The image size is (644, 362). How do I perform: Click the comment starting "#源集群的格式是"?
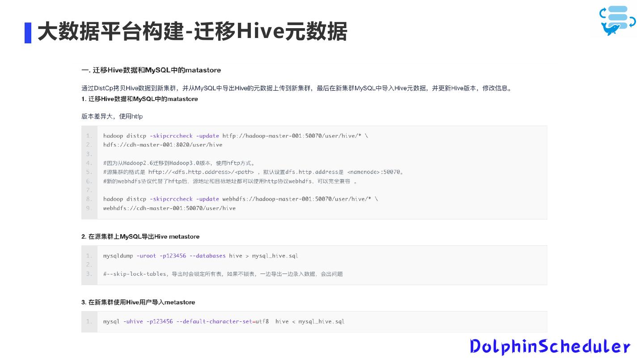254,172
